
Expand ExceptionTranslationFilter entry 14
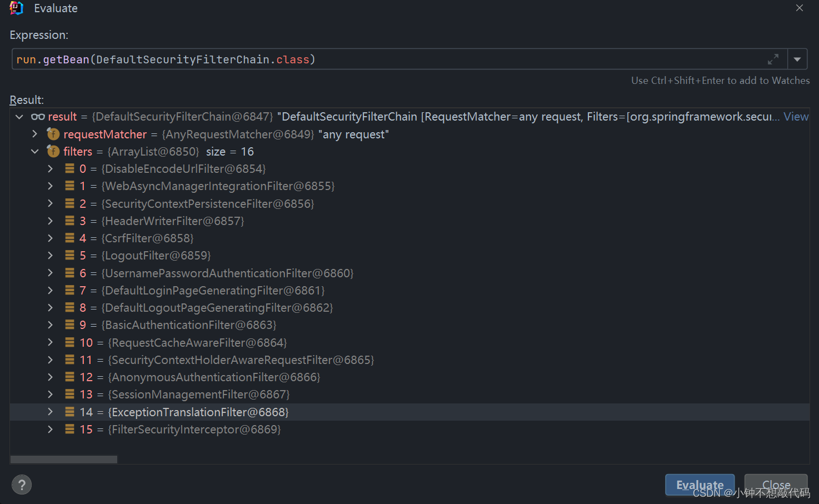tap(51, 412)
